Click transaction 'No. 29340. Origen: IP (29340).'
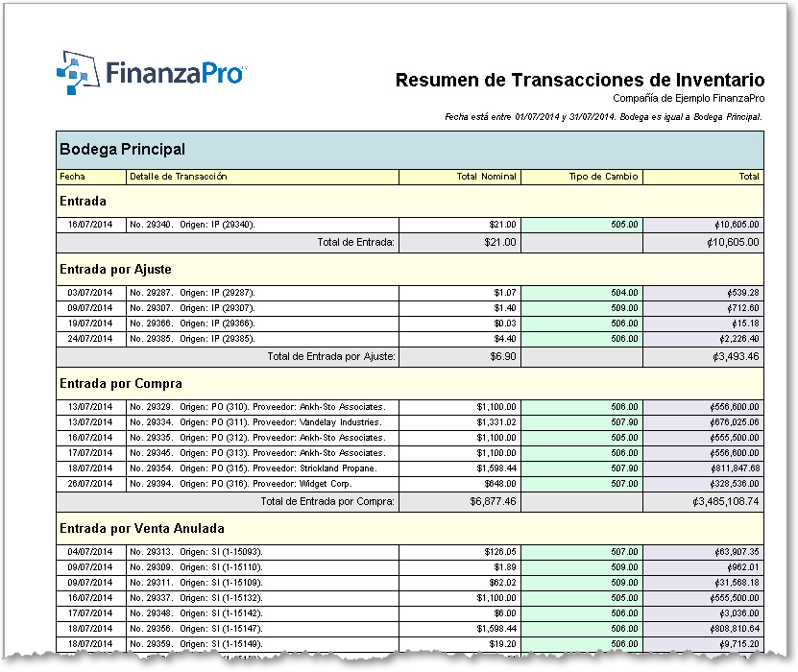 192,225
